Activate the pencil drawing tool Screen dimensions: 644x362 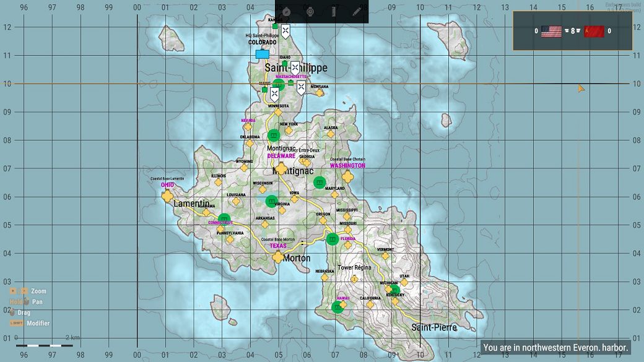click(x=357, y=11)
